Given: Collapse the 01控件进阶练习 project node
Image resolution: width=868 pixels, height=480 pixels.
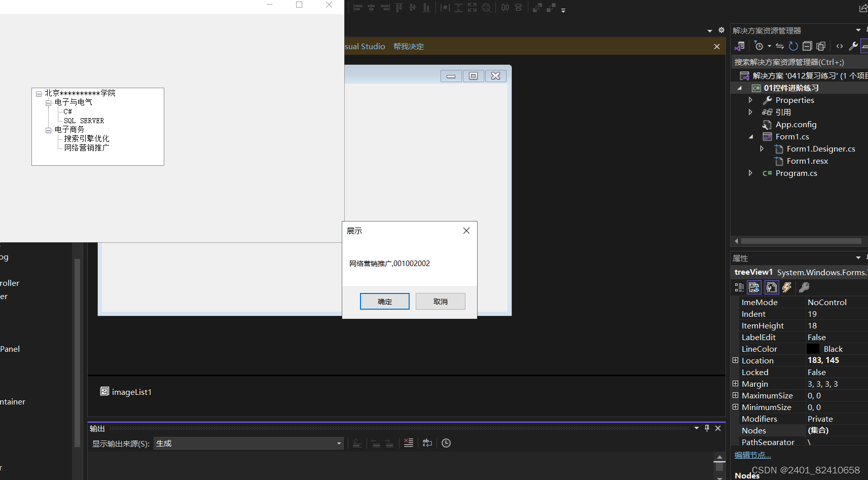Looking at the screenshot, I should 740,88.
